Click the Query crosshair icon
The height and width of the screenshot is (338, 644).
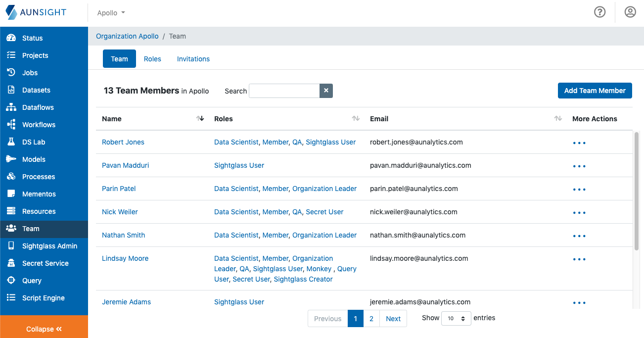point(11,281)
